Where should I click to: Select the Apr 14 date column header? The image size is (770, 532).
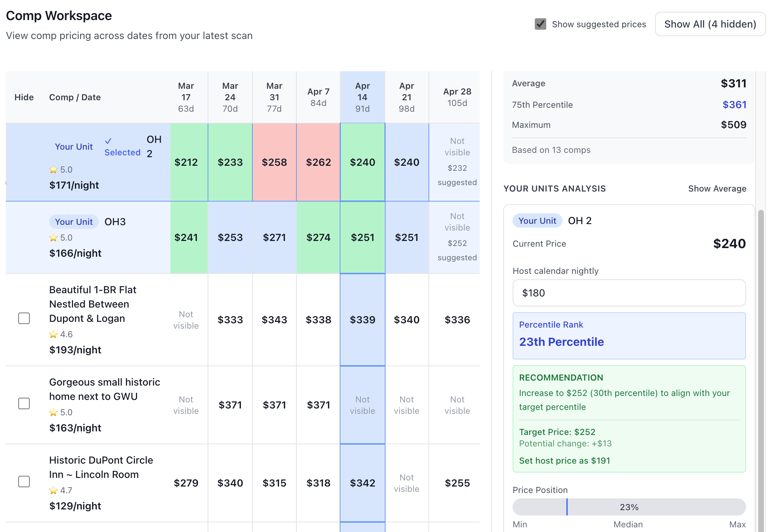(362, 97)
